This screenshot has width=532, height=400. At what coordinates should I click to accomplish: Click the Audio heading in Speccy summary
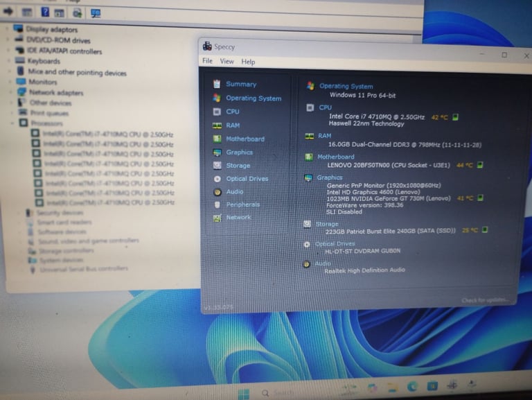(x=322, y=263)
